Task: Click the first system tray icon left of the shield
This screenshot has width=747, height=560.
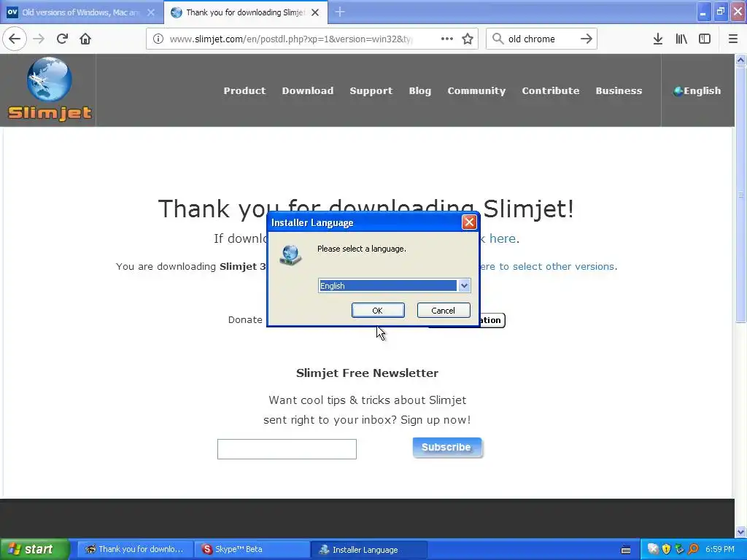Action: pos(653,549)
